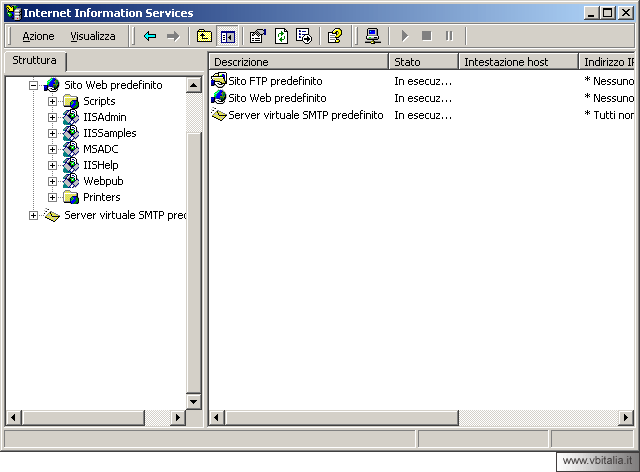
Task: Go forward with the right arrow toolbar icon
Action: (173, 36)
